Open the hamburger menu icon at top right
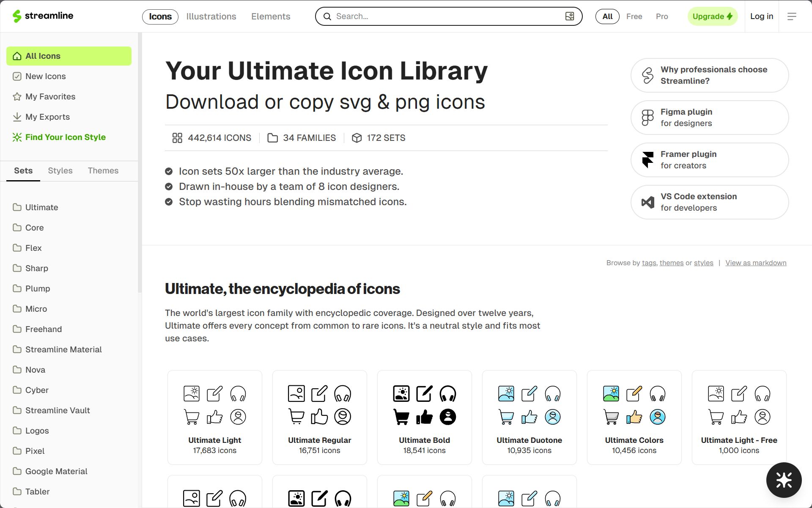 pyautogui.click(x=792, y=16)
